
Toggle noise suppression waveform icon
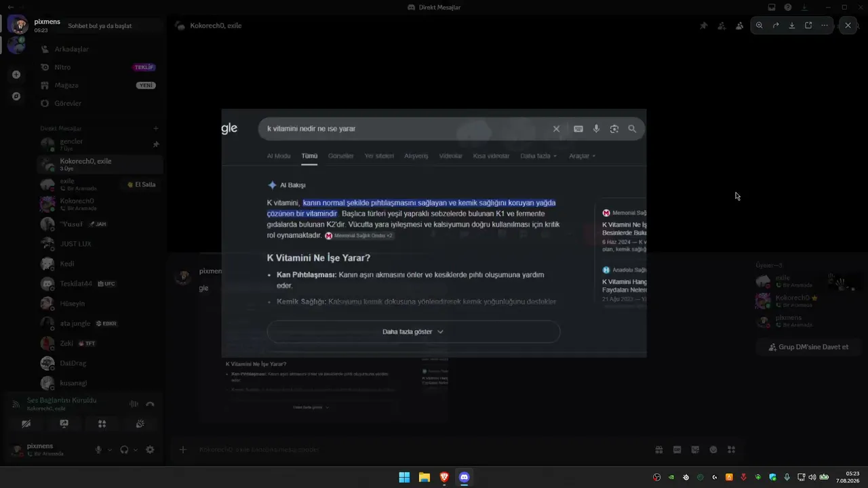134,404
